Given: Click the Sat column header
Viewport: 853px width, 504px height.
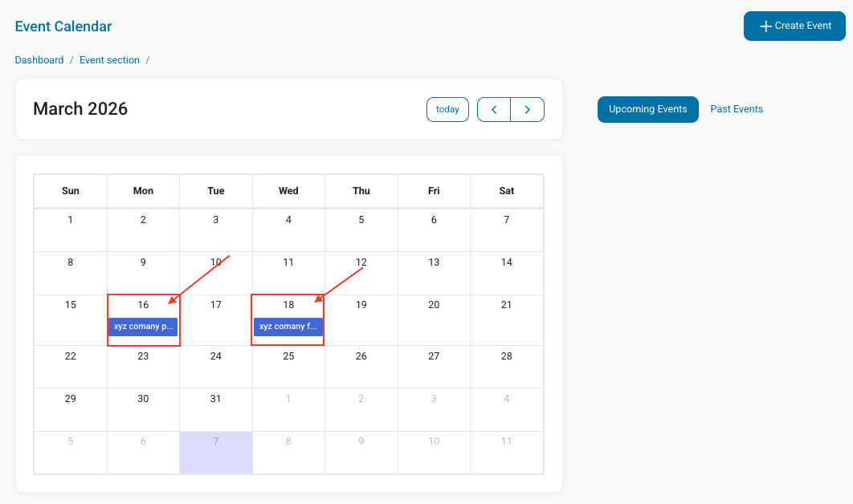Looking at the screenshot, I should pyautogui.click(x=506, y=191).
